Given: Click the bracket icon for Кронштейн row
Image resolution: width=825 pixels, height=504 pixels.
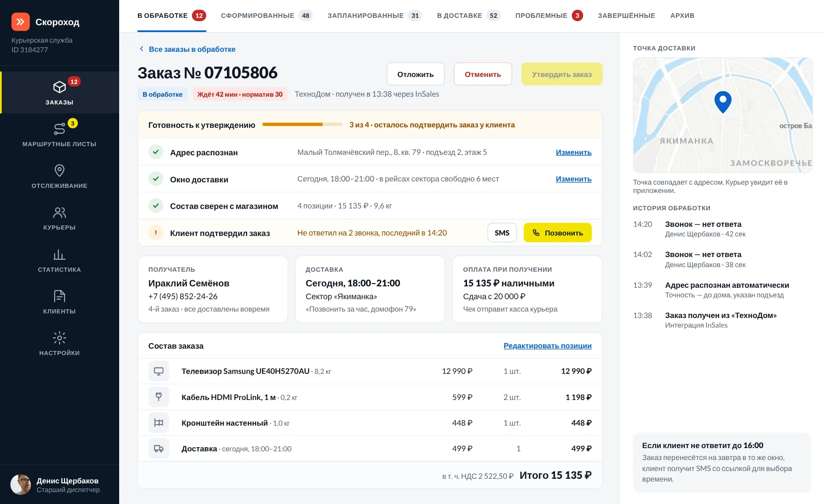Looking at the screenshot, I should click(159, 422).
